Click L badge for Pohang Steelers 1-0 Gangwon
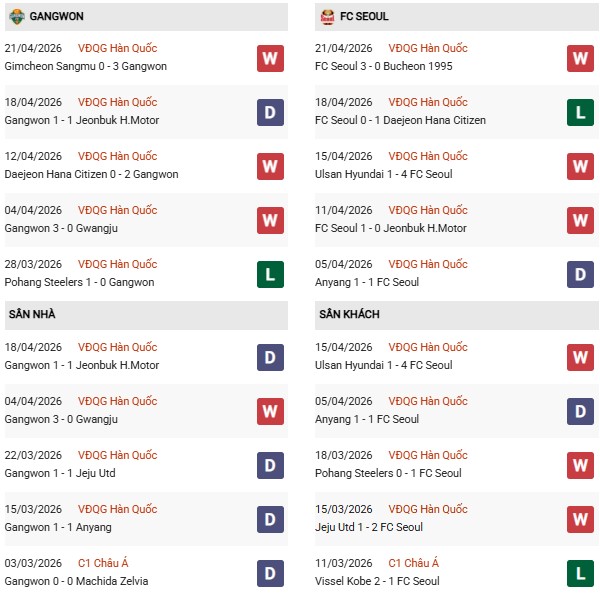Screen dimensions: 600x595 click(270, 274)
